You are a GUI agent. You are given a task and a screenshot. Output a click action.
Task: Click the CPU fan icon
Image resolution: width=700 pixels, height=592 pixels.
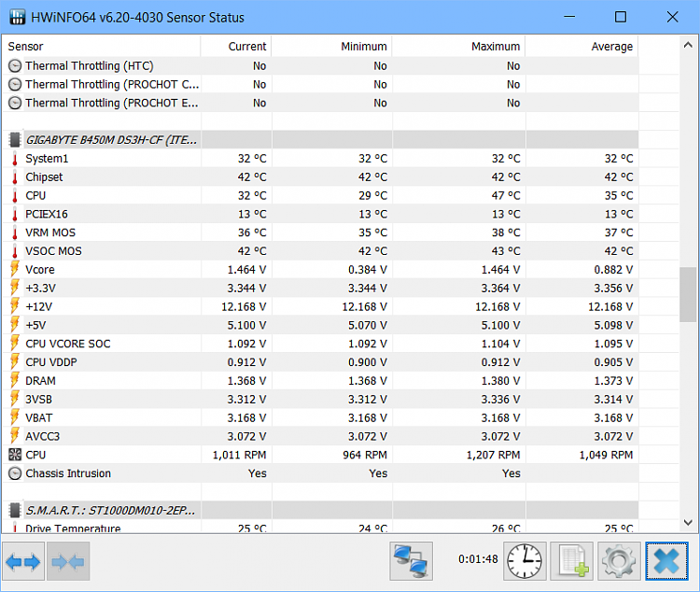[15, 455]
